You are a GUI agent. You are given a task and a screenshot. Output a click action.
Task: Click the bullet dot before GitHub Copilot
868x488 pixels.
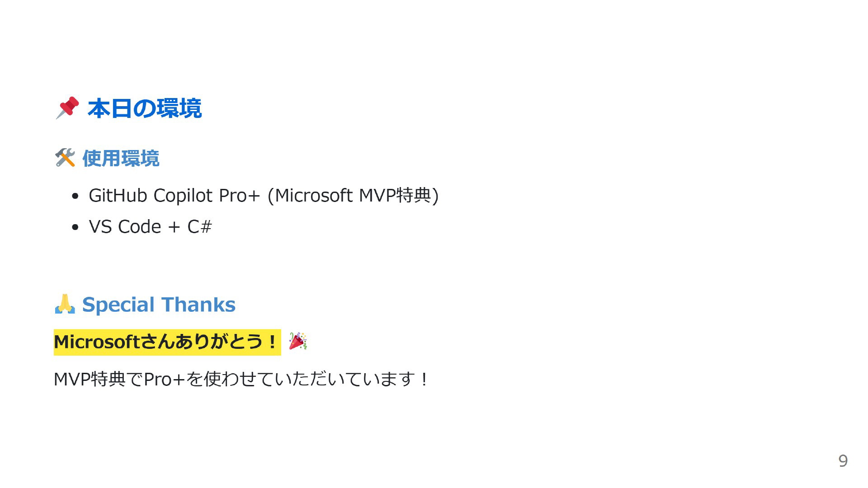coord(75,196)
